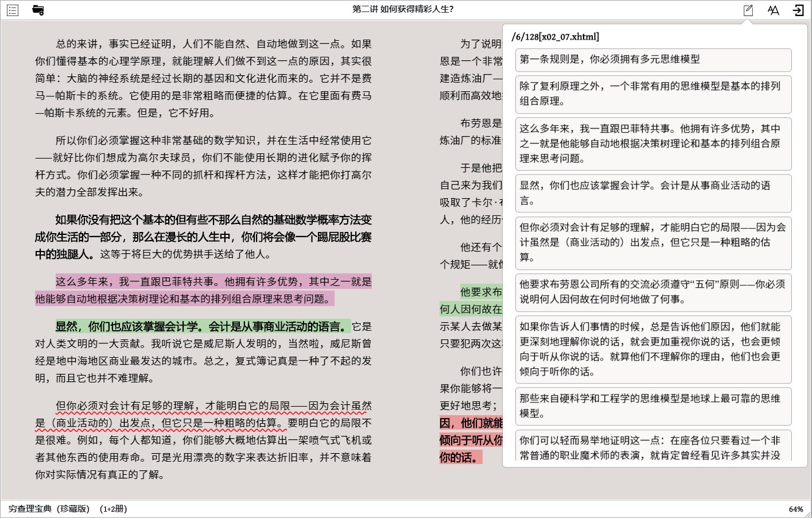Open the table of contents icon

coord(13,10)
